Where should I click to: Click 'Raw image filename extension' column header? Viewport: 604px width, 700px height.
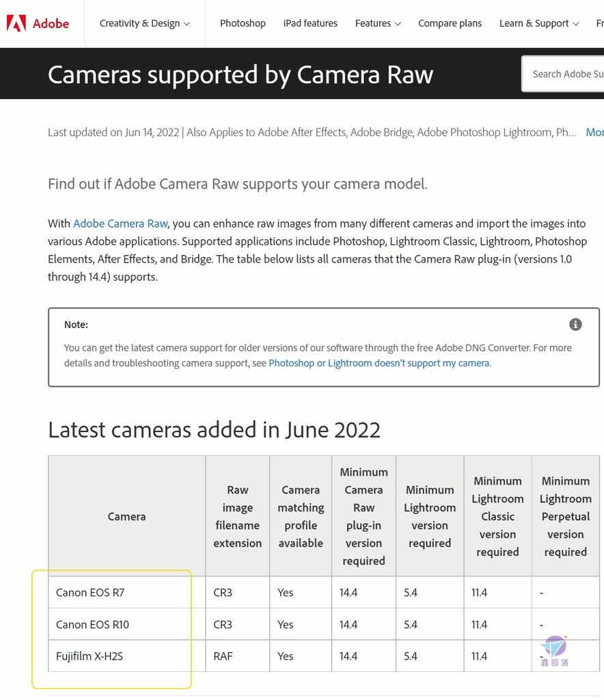click(237, 516)
